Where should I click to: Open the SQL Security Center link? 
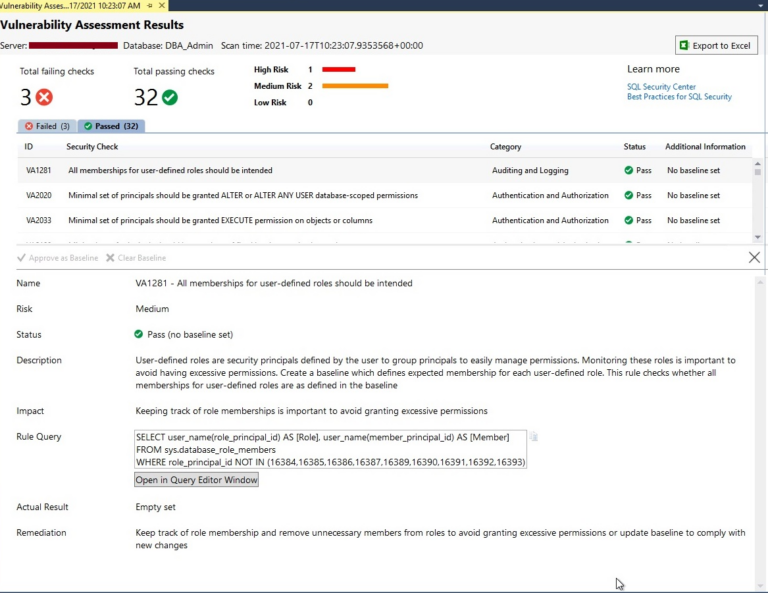click(x=661, y=87)
